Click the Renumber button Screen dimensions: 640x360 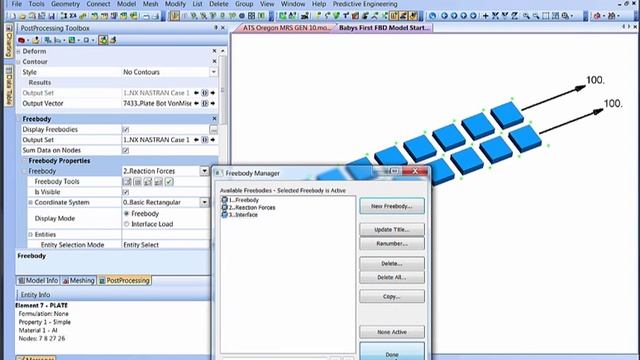[x=392, y=243]
